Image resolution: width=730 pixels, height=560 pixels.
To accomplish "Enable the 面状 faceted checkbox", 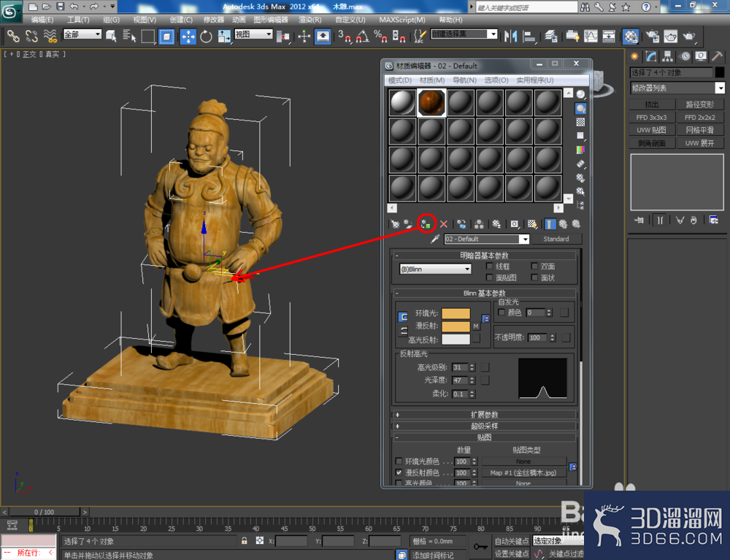I will pyautogui.click(x=534, y=277).
